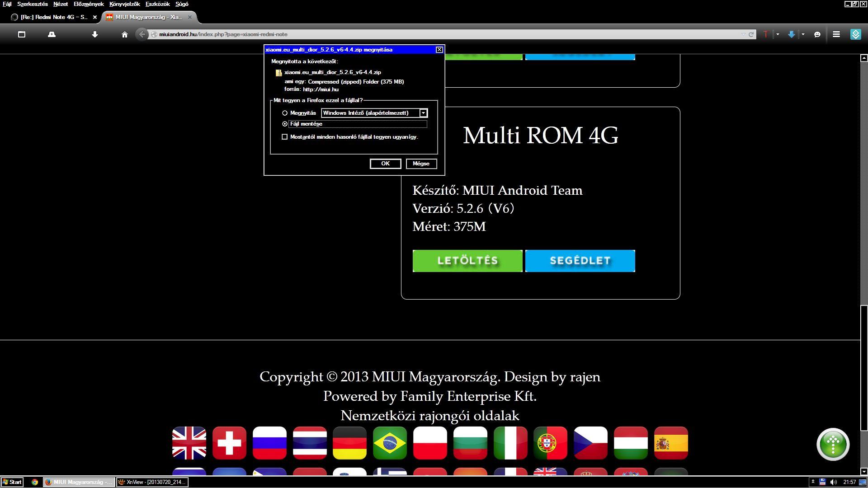Open the smiley chat bubble icon

[x=817, y=34]
